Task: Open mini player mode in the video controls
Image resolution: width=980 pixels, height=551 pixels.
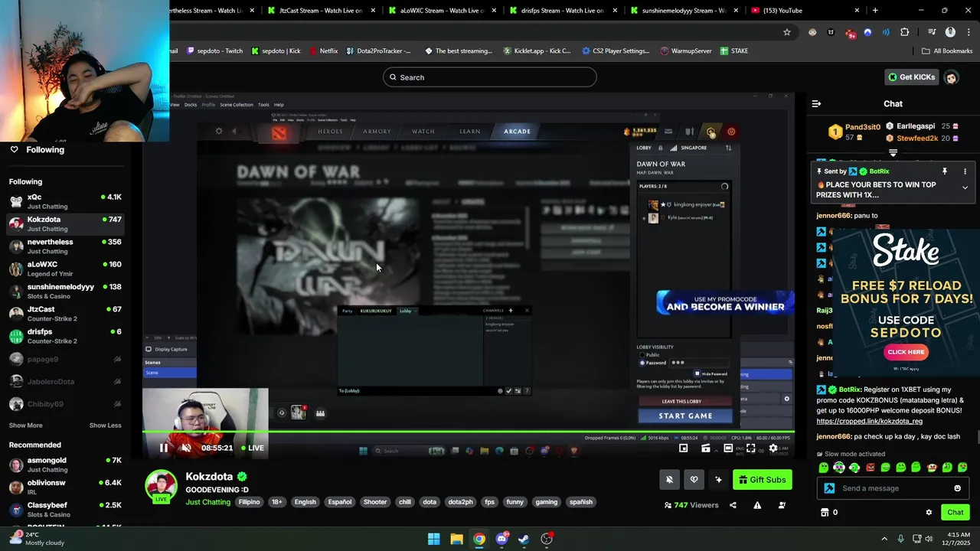Action: (684, 448)
